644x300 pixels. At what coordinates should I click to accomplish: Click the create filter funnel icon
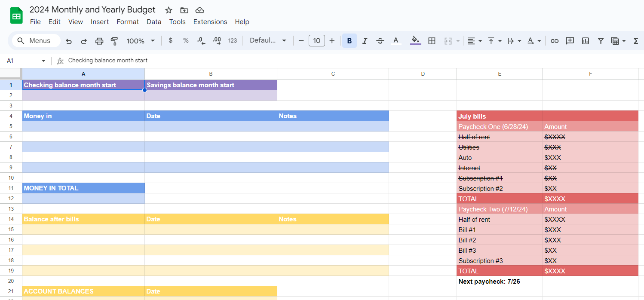[601, 41]
